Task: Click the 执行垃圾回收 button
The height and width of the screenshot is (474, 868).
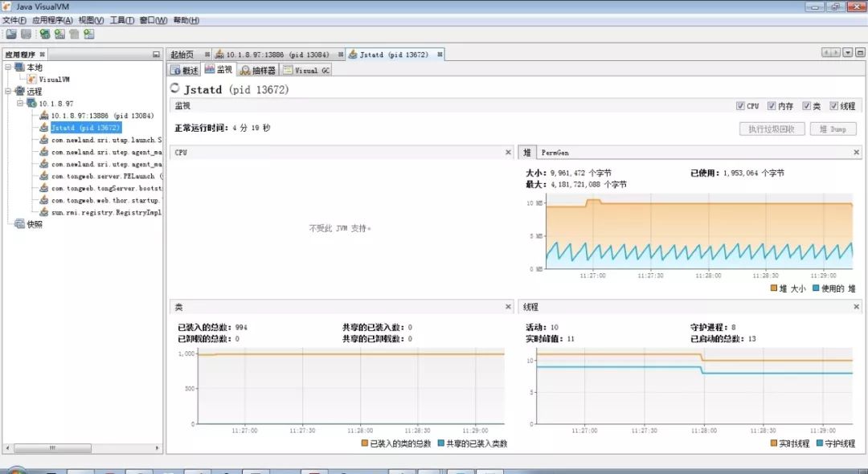Action: [x=772, y=129]
